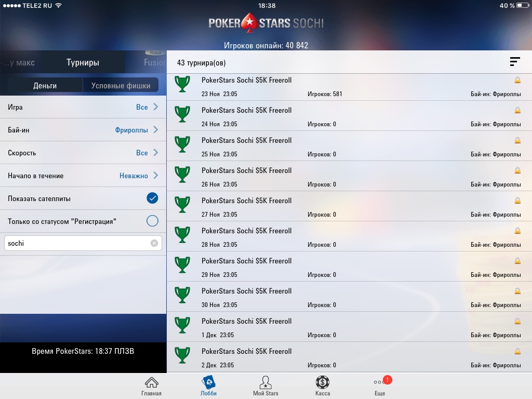
Task: Switch to Условные фишки play money
Action: [x=121, y=86]
